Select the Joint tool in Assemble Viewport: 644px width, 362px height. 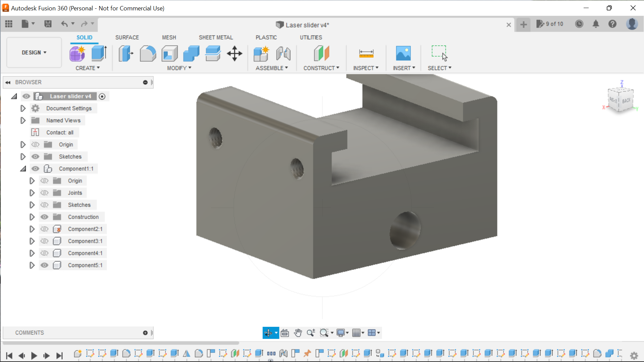coord(283,54)
